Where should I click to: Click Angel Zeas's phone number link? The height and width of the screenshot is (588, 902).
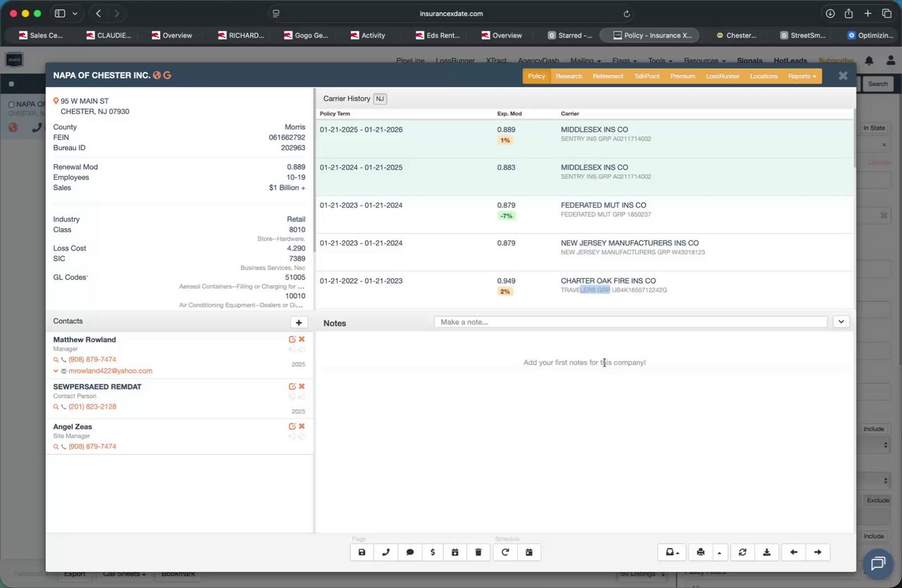tap(92, 447)
